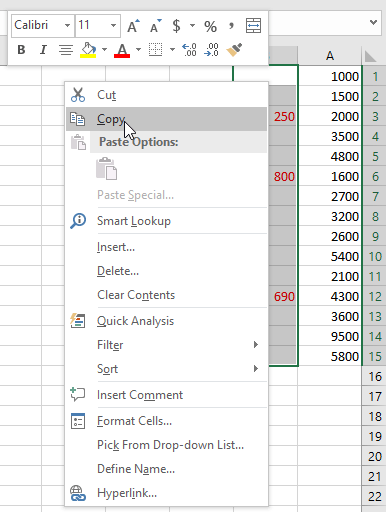Choose Hyperlink... from the menu
386x512 pixels.
[167, 493]
